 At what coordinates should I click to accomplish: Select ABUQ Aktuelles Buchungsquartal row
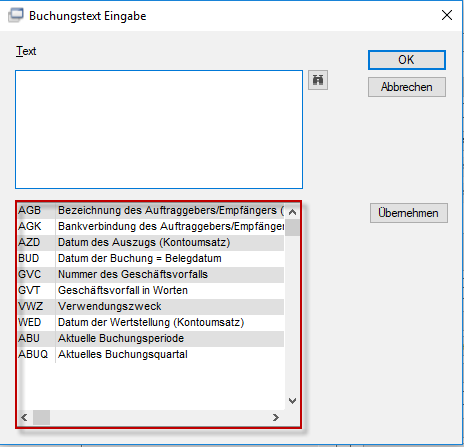point(151,355)
